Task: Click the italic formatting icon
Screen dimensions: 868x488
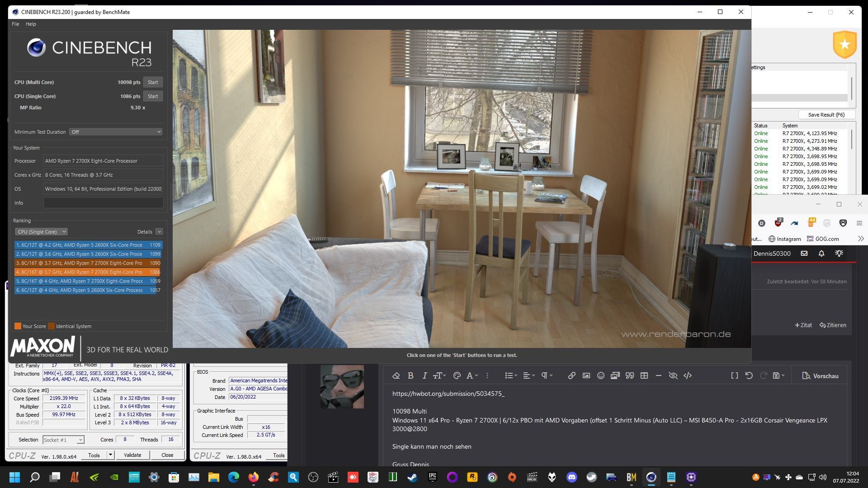Action: pos(424,375)
